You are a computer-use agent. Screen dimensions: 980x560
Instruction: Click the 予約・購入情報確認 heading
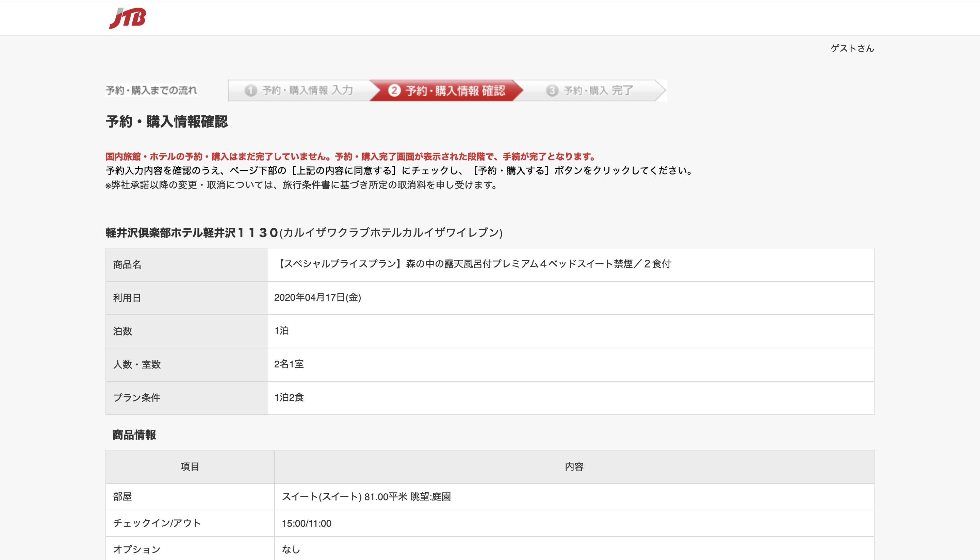166,121
